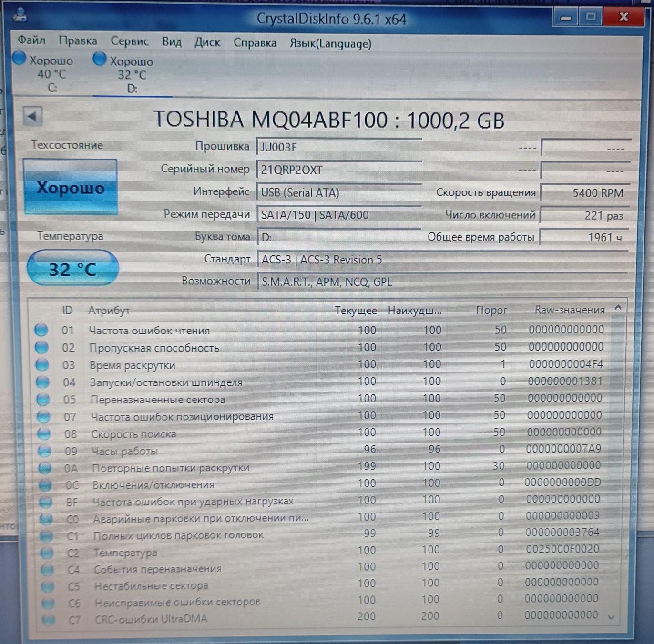Click status icon for 01 Частота ошибок чтения

(41, 330)
